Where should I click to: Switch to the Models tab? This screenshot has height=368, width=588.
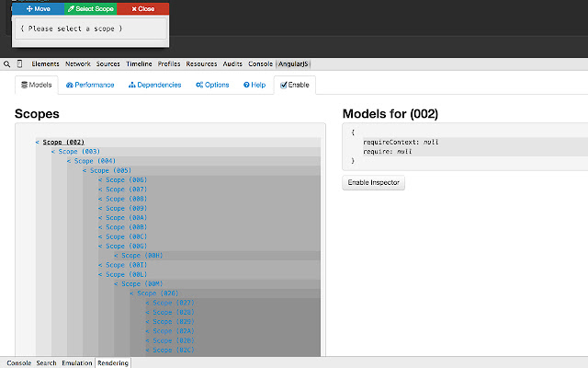[x=37, y=85]
